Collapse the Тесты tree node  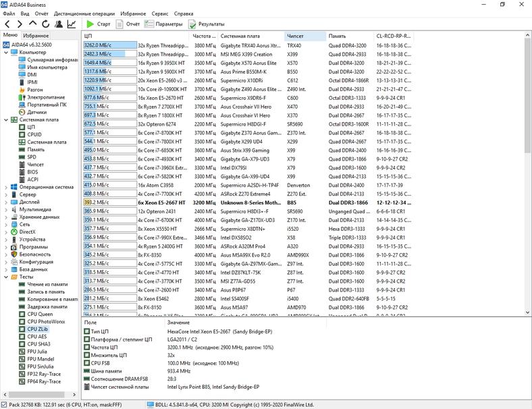coord(6,277)
